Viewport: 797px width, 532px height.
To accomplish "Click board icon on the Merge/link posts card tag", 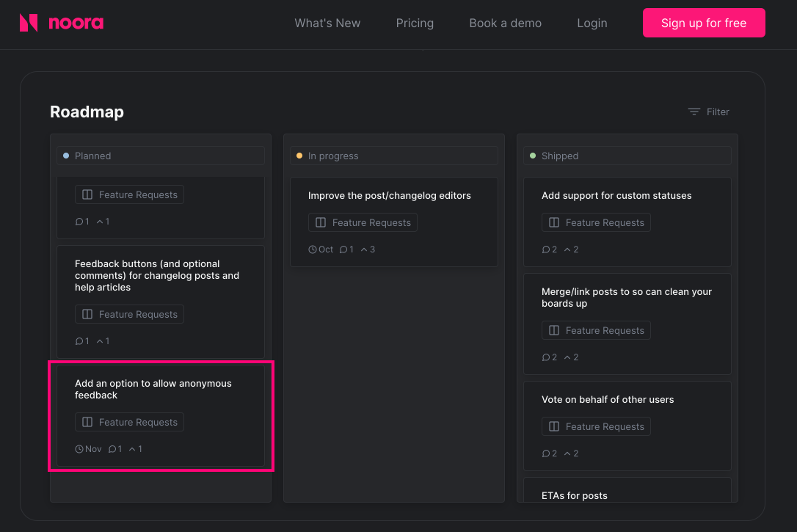I will (554, 330).
